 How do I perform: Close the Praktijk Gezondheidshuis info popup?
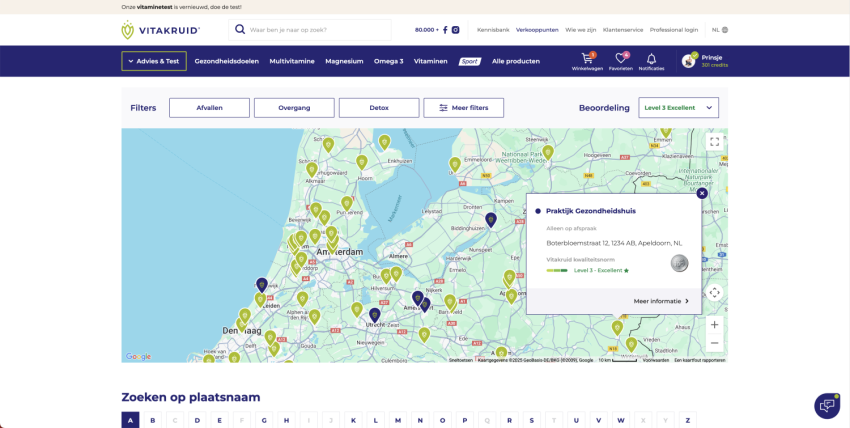coord(702,193)
